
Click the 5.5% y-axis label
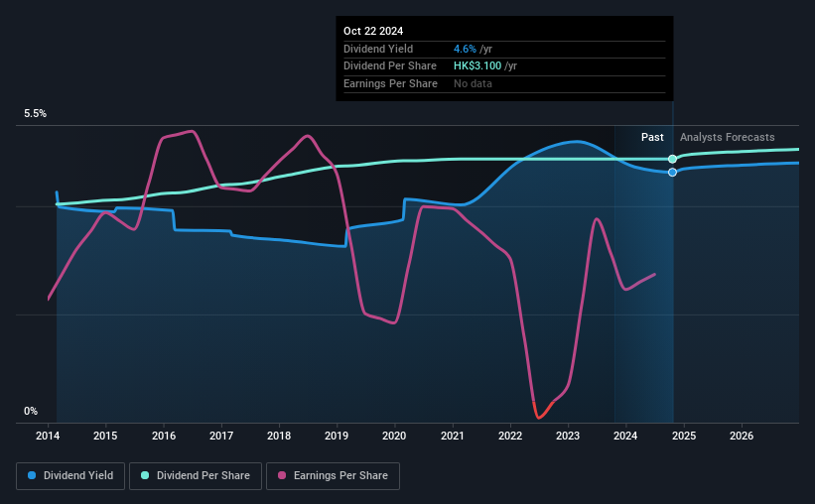(x=36, y=114)
